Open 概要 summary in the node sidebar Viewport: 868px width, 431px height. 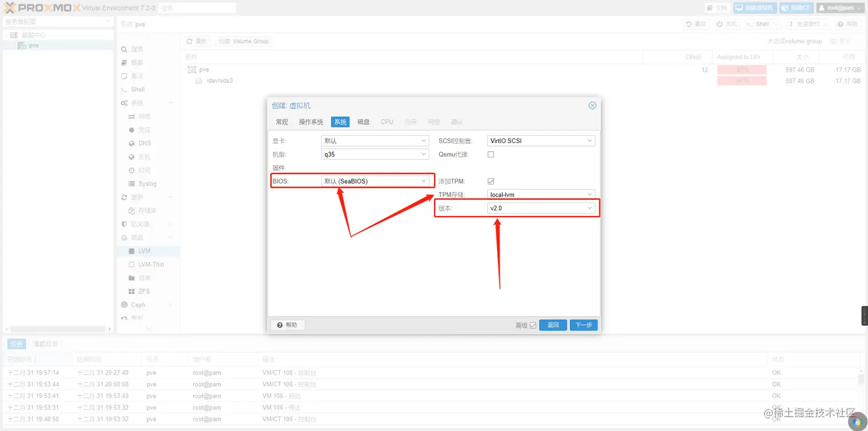pos(137,63)
